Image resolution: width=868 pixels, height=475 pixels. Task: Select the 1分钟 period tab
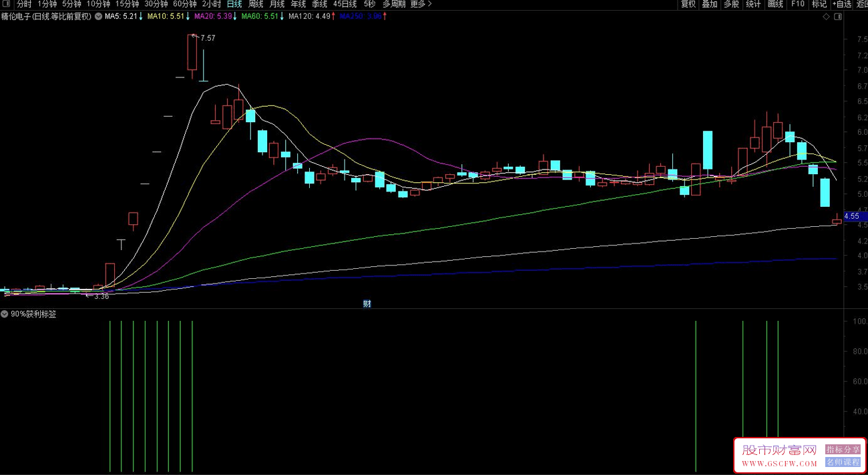[47, 4]
